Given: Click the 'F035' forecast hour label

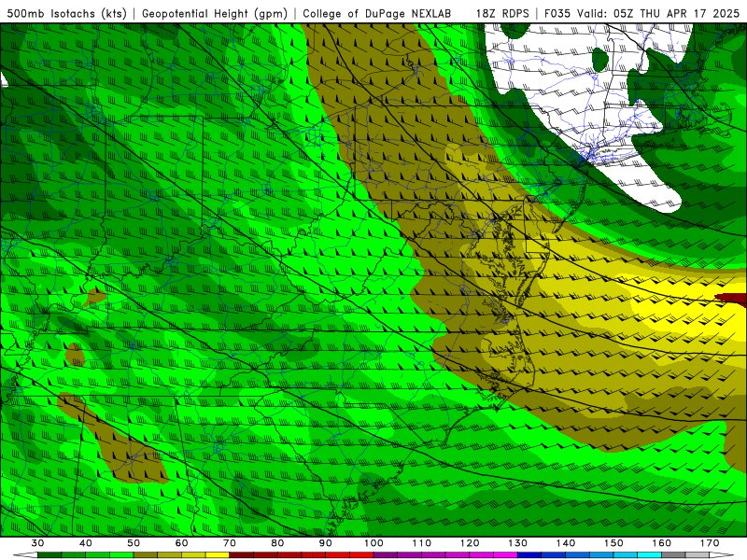Looking at the screenshot, I should click(x=558, y=13).
